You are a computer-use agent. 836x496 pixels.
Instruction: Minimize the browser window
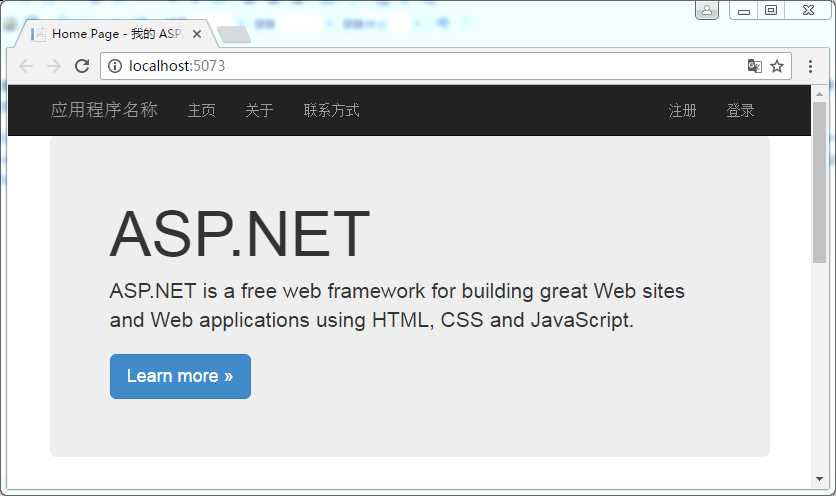pyautogui.click(x=744, y=10)
